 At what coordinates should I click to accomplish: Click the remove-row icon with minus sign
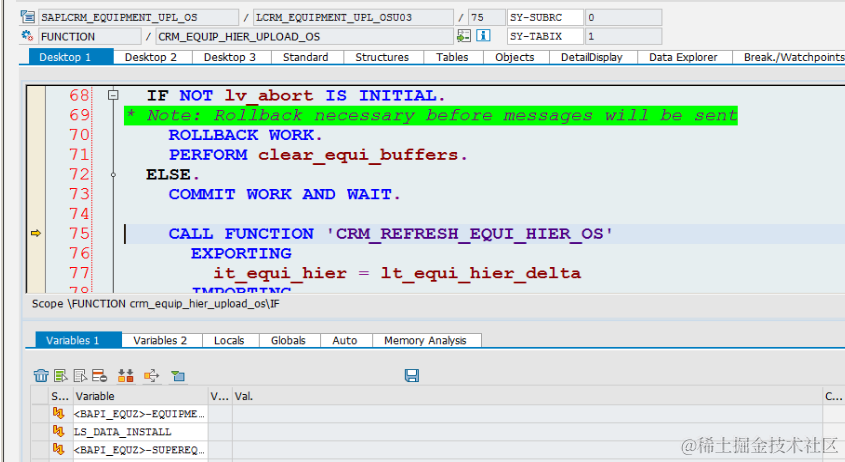100,376
